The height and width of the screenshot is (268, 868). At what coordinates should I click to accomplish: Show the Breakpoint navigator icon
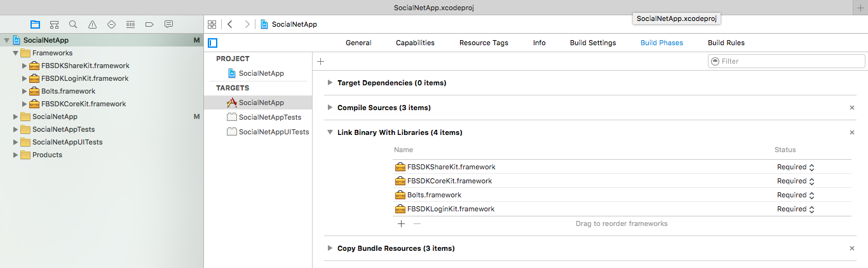149,24
